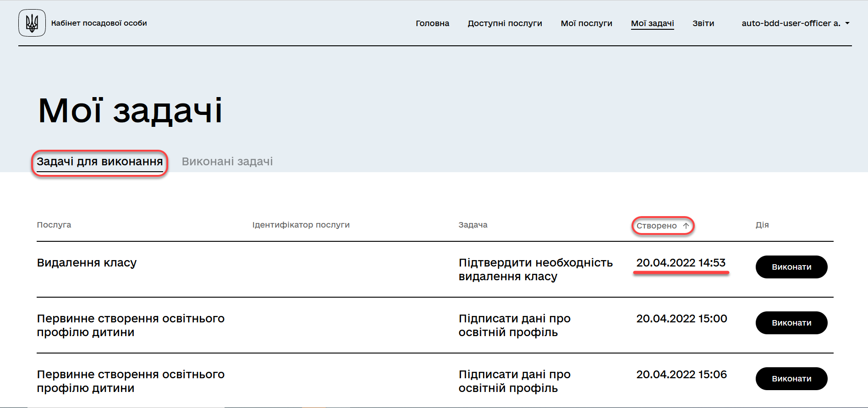868x408 pixels.
Task: Click the Видалення класу service cell
Action: (87, 263)
